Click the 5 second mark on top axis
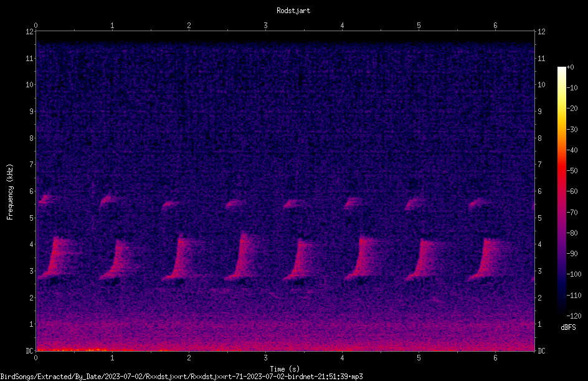This screenshot has width=588, height=381. (x=419, y=26)
